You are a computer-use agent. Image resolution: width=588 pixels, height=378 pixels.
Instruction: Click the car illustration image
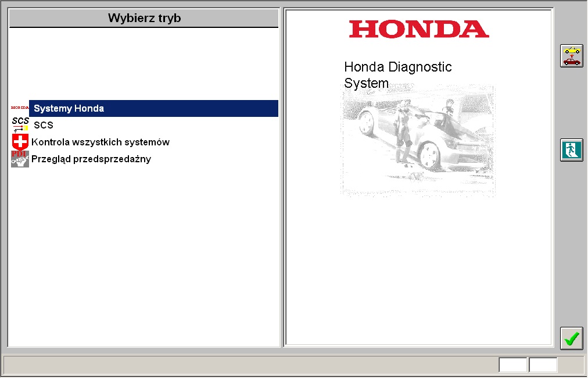(x=418, y=141)
